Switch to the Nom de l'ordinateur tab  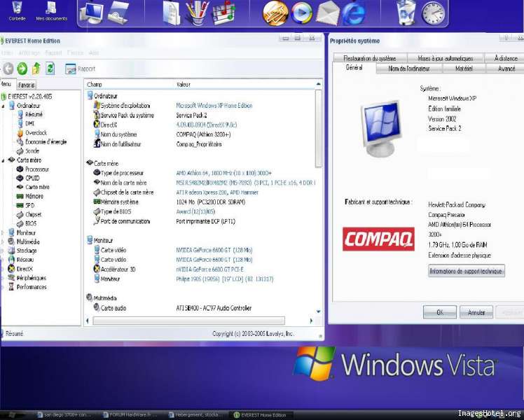(x=409, y=69)
